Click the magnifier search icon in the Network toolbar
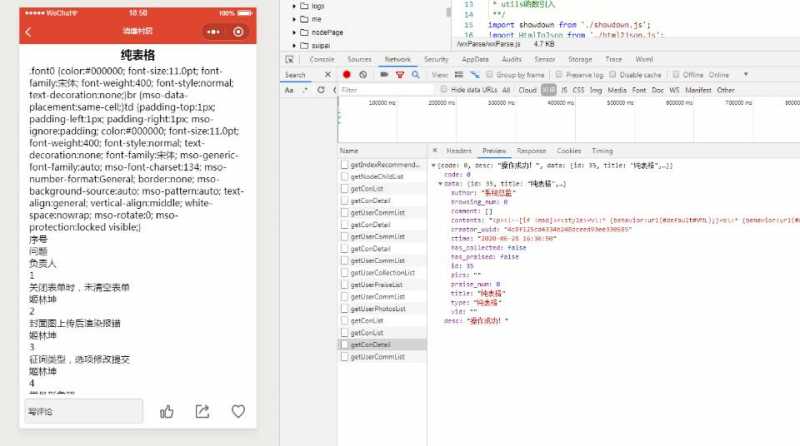This screenshot has height=446, width=800. click(416, 75)
